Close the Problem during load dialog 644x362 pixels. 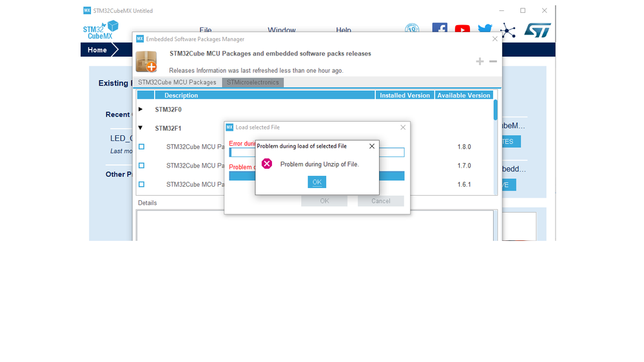pos(372,146)
